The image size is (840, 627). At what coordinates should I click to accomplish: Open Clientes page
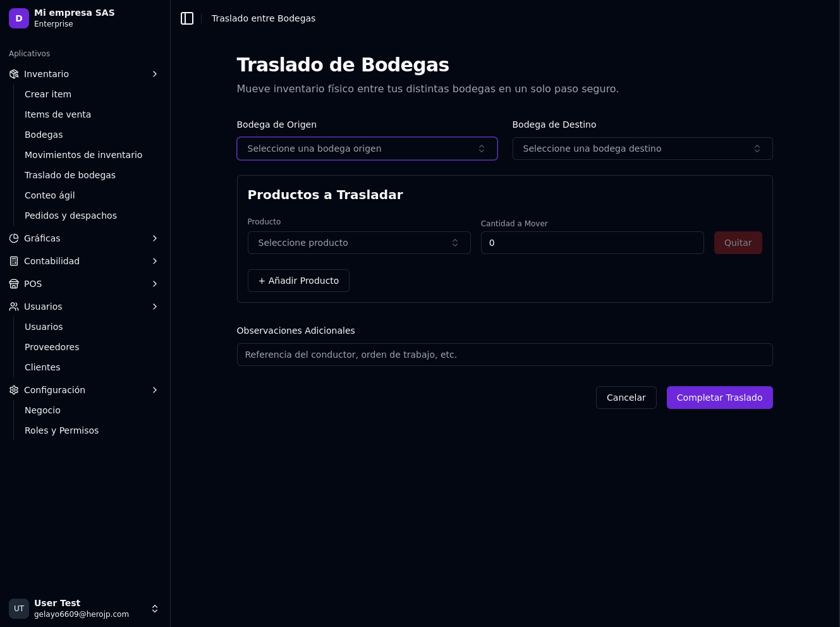(42, 367)
